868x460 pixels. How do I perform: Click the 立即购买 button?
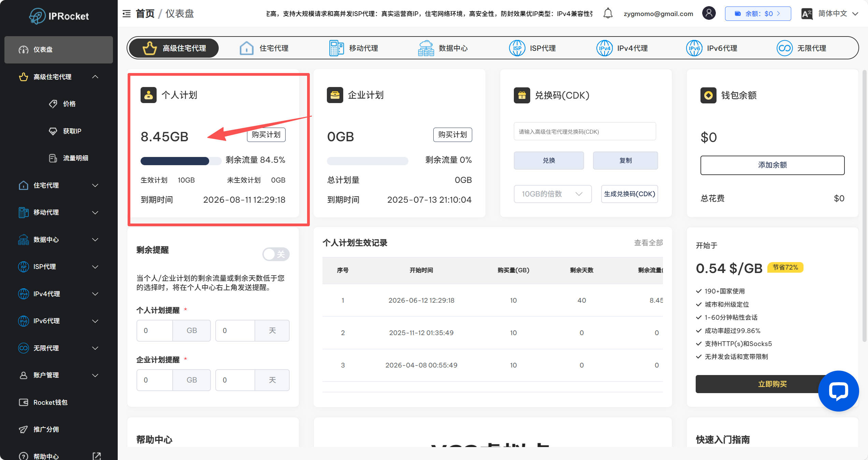pos(772,384)
